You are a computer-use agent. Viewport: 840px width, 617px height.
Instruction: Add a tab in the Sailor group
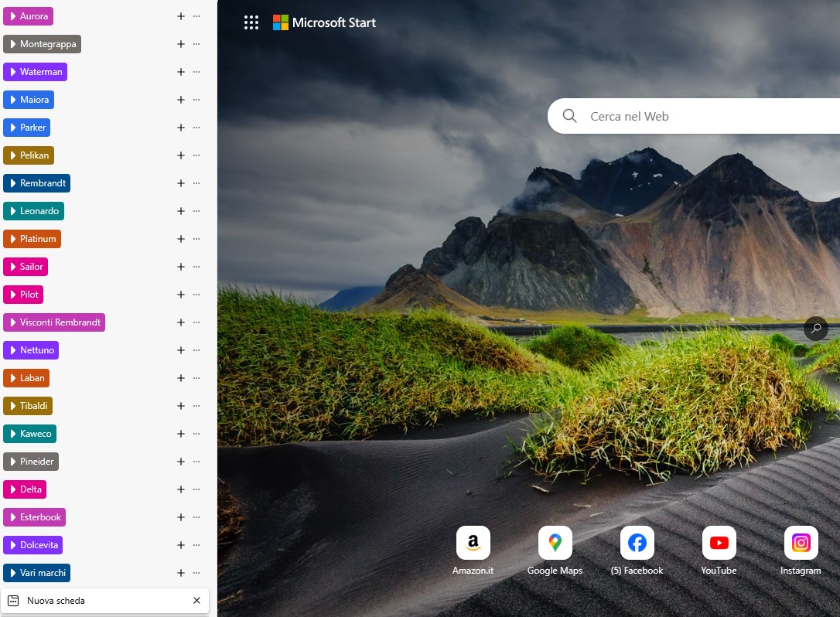[x=181, y=267]
